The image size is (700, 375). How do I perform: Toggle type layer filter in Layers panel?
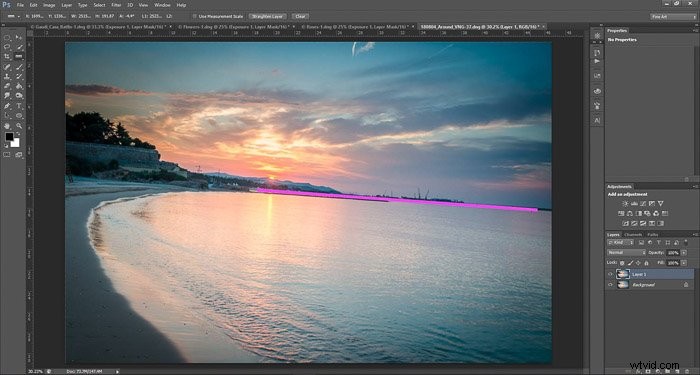pyautogui.click(x=658, y=242)
